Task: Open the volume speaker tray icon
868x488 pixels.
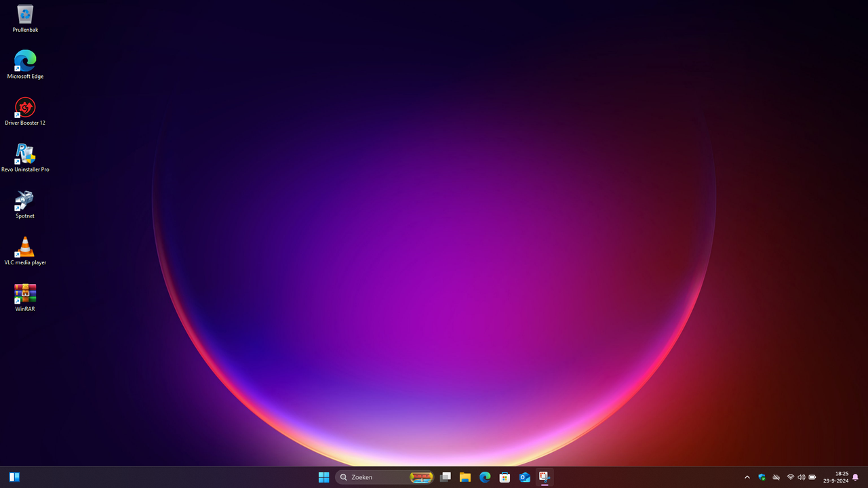Action: pos(802,477)
